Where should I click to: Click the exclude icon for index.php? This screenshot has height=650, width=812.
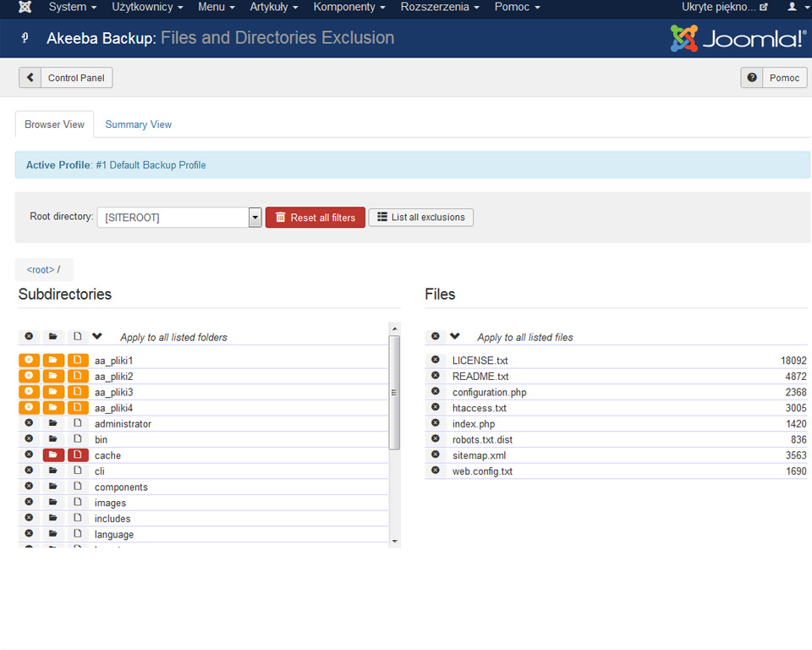(x=436, y=423)
